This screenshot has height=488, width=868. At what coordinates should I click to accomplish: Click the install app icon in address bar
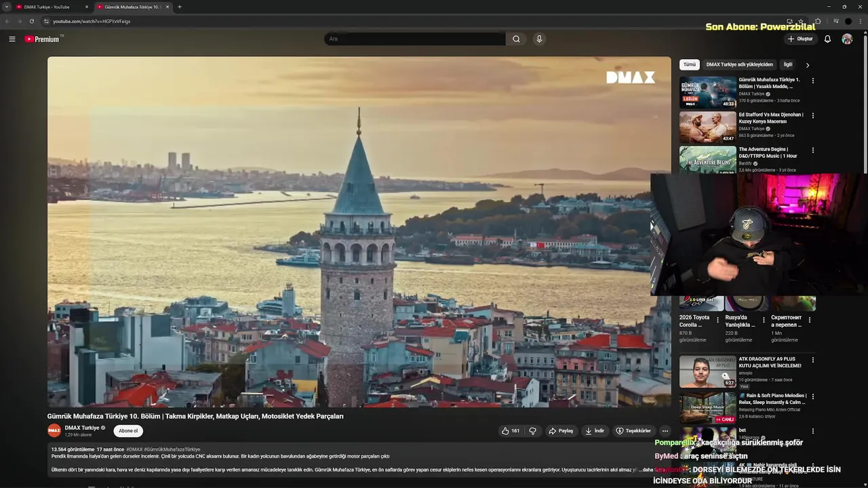[x=789, y=21]
